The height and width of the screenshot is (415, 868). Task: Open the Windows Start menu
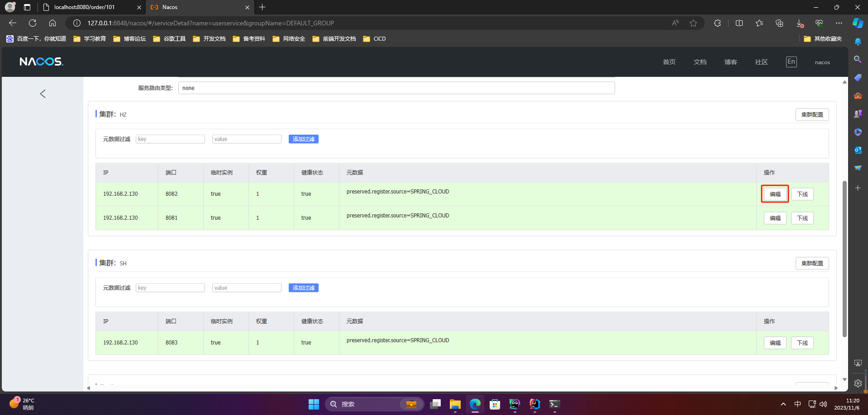click(314, 404)
